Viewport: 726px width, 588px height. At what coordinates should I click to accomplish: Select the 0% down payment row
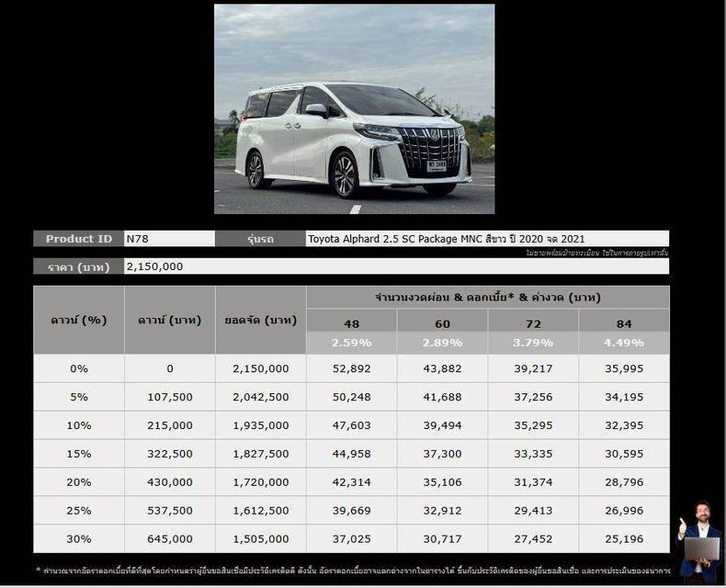pyautogui.click(x=79, y=368)
